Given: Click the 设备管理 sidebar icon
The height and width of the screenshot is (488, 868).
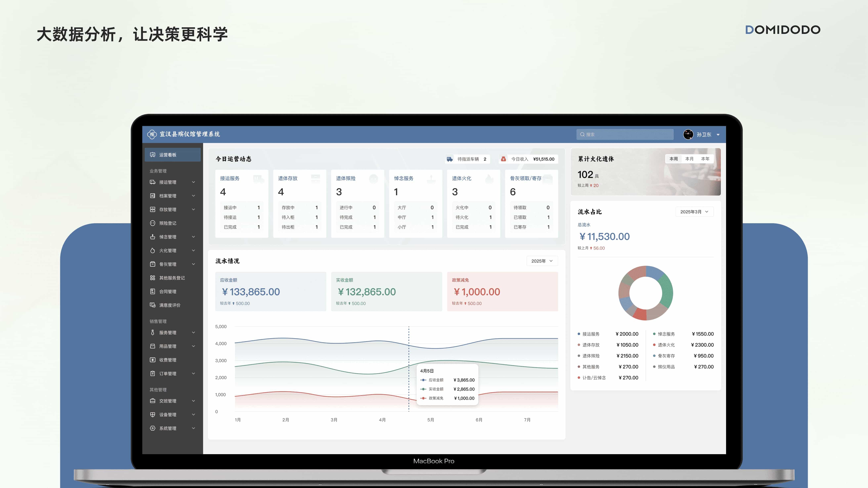Looking at the screenshot, I should [153, 414].
